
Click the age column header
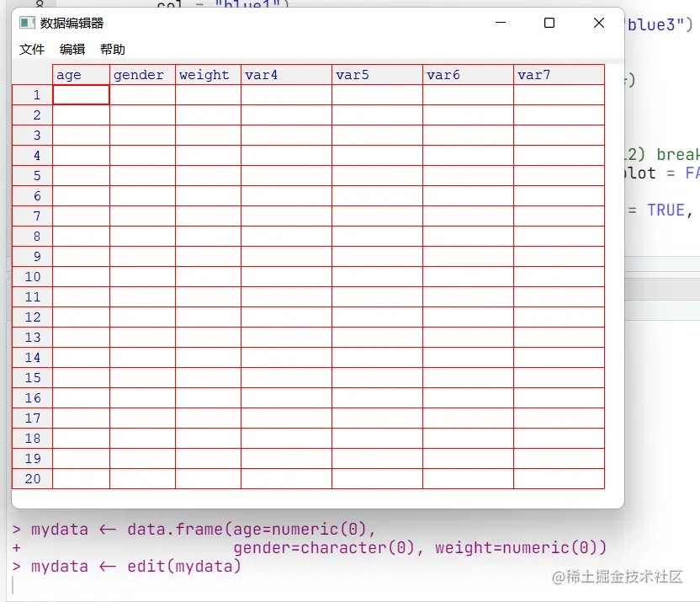click(x=81, y=75)
